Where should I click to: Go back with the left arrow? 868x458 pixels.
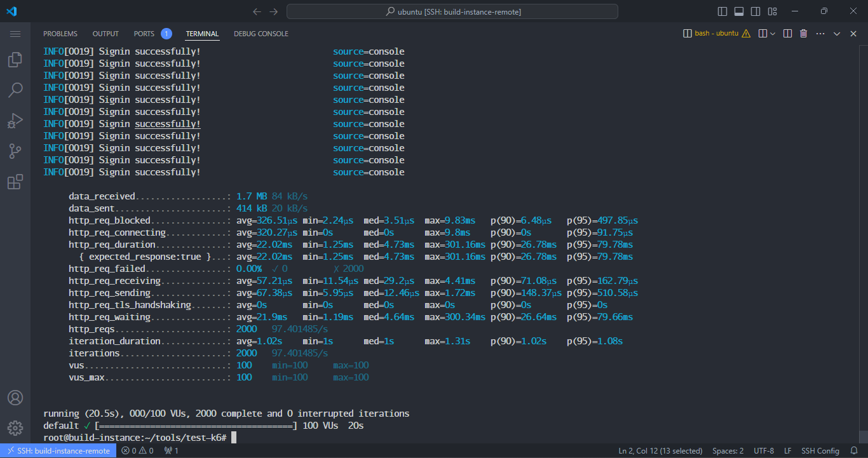[257, 11]
